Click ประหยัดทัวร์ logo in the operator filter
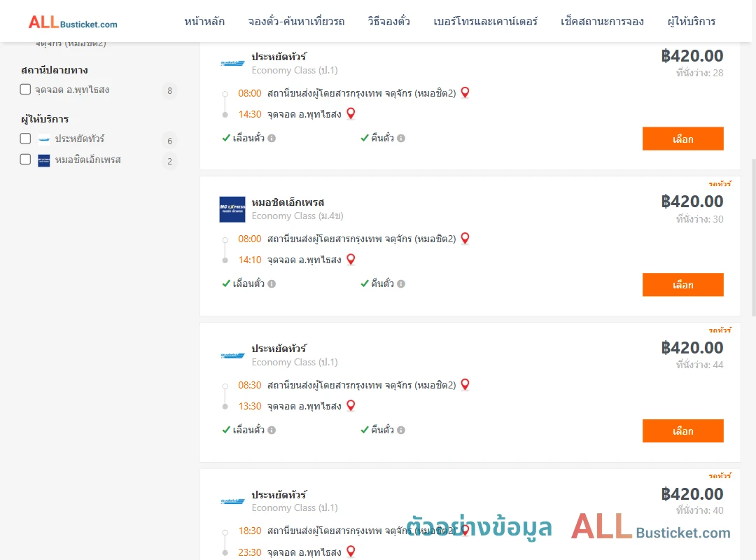The width and height of the screenshot is (756, 560). click(x=44, y=139)
